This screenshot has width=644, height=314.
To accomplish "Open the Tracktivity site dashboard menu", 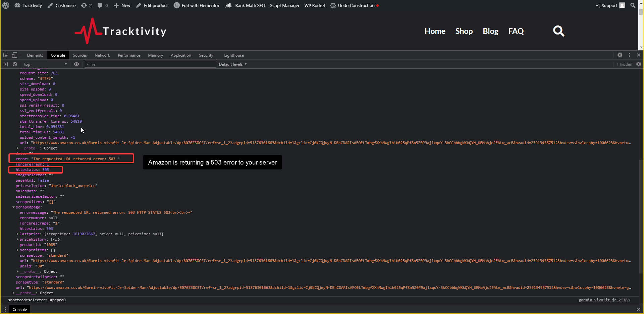I will pos(29,5).
